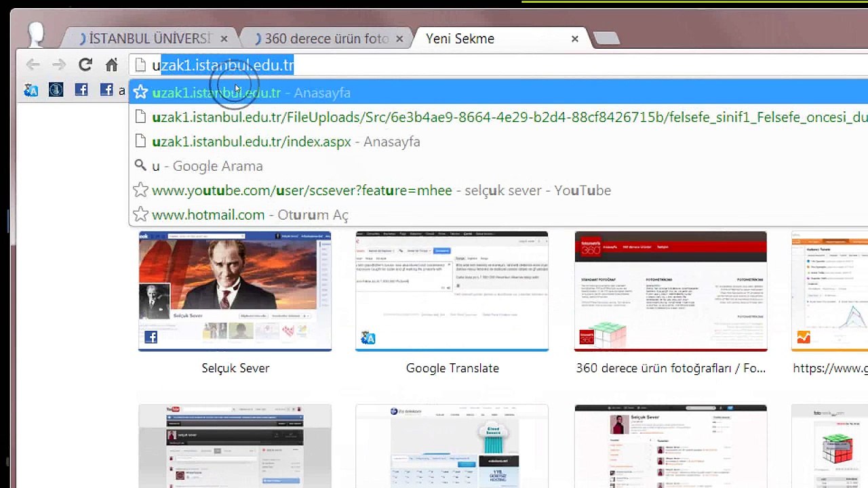
Task: Choose the uzak1 FileUploads felsefe suggestion
Action: coord(498,117)
